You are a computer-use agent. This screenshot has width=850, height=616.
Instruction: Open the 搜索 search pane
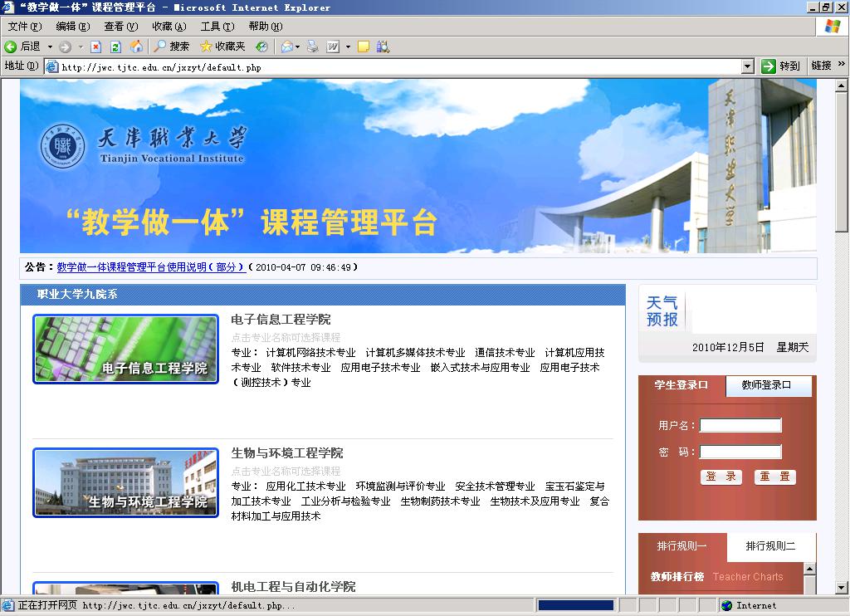pyautogui.click(x=171, y=46)
